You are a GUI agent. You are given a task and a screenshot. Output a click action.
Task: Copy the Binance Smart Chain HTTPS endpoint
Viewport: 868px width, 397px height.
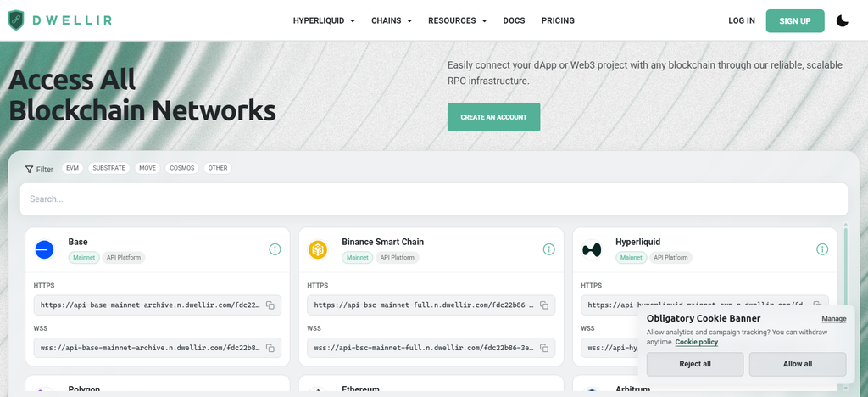544,305
